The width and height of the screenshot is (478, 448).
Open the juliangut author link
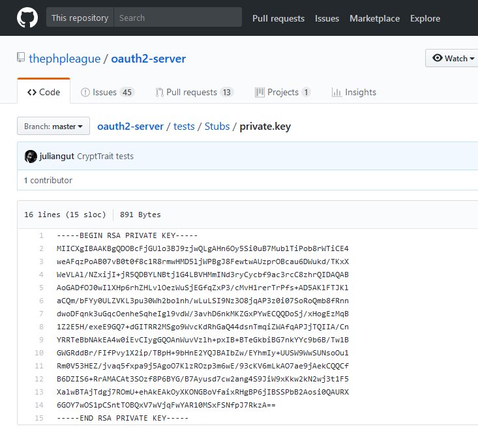point(57,156)
